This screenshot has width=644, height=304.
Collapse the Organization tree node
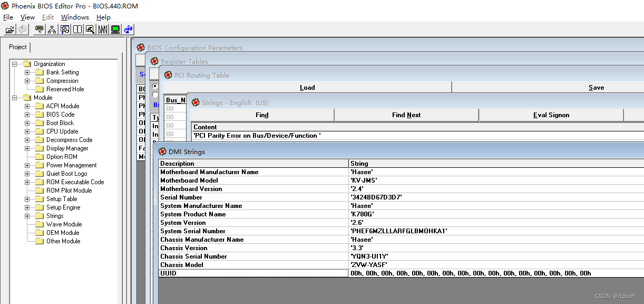pos(15,64)
